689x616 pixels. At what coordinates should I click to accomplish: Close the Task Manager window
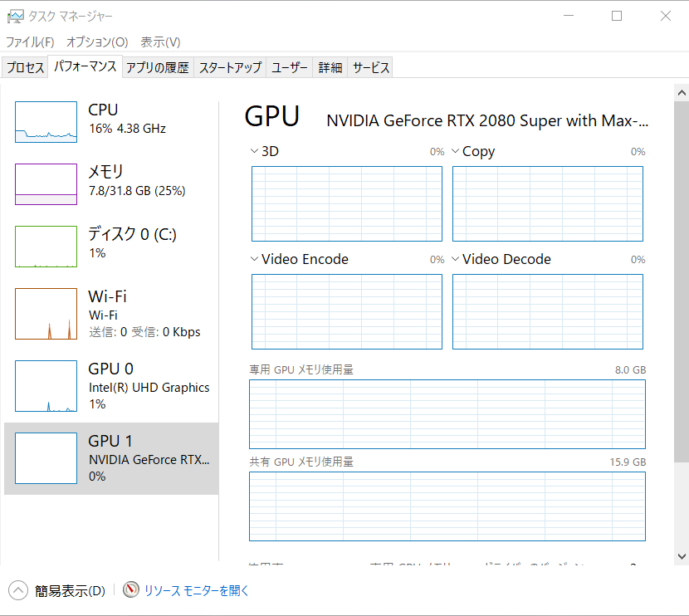(x=665, y=16)
